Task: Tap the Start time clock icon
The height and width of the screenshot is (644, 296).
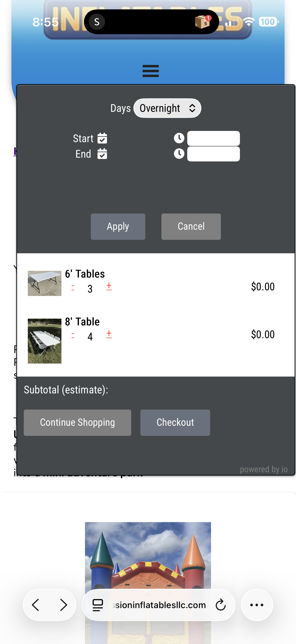Action: tap(179, 138)
